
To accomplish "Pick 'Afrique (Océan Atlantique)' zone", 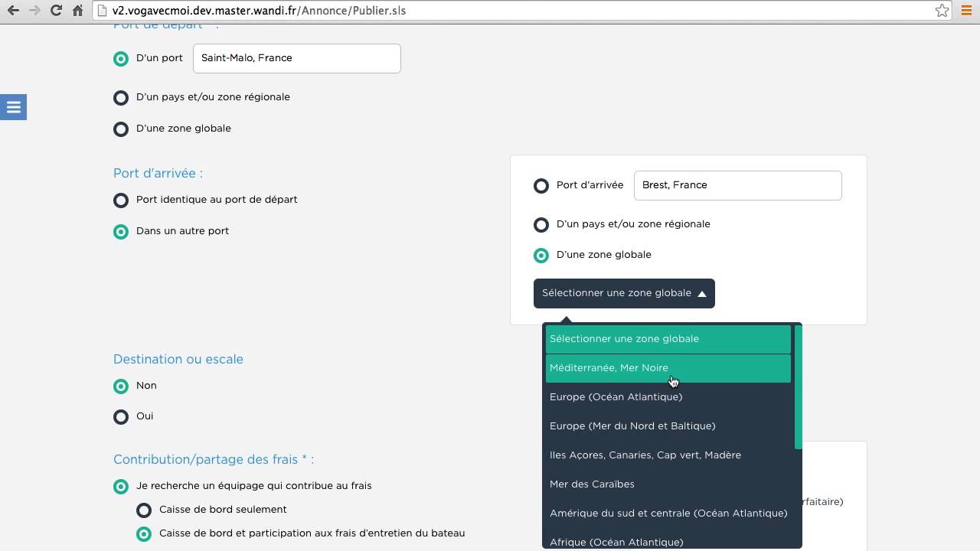I will (668, 540).
